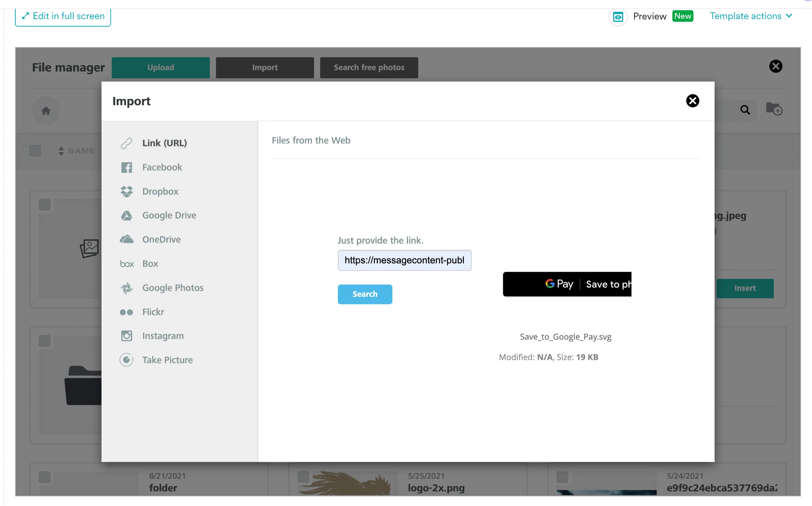The width and height of the screenshot is (812, 506).
Task: Select the Box logo icon
Action: [x=127, y=264]
